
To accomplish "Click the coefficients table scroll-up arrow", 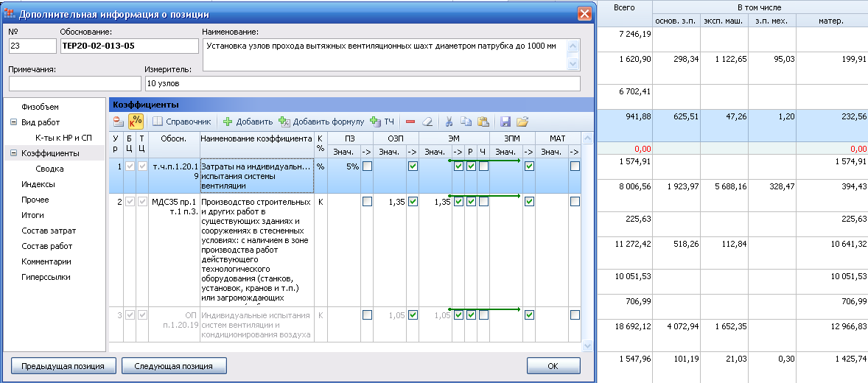I will click(x=588, y=138).
